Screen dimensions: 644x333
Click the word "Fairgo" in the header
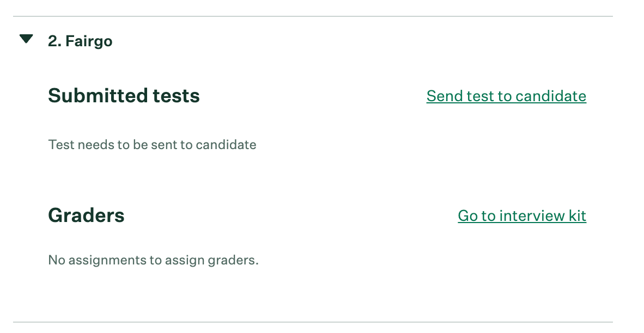[x=89, y=41]
